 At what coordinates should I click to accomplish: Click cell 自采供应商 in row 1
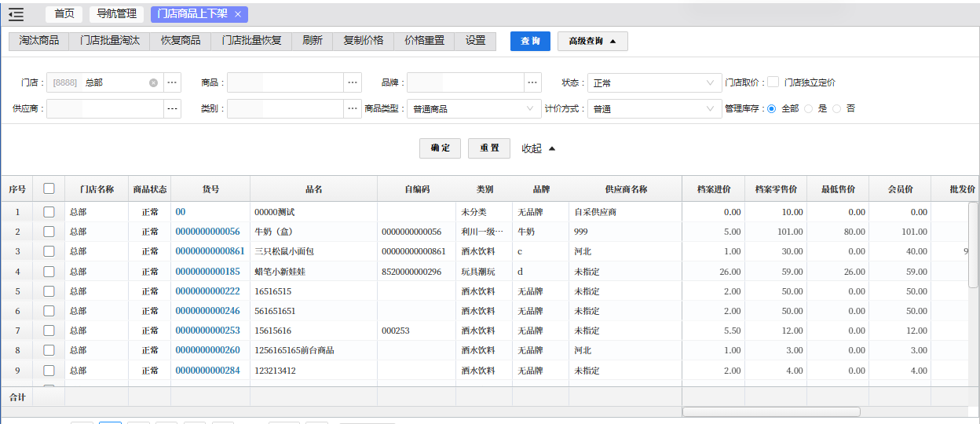pyautogui.click(x=595, y=212)
